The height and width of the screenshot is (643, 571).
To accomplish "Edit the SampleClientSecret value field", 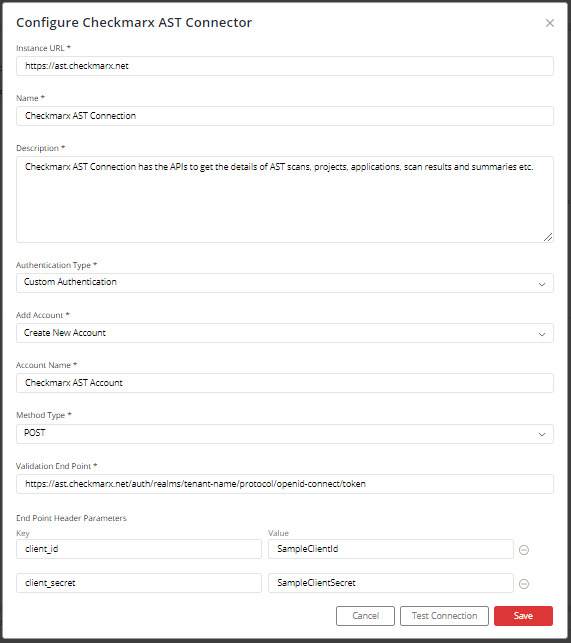I will [x=391, y=583].
